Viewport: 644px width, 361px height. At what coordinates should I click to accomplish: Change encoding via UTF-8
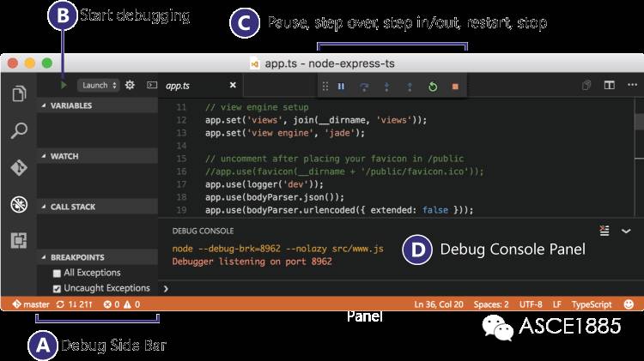click(x=531, y=304)
